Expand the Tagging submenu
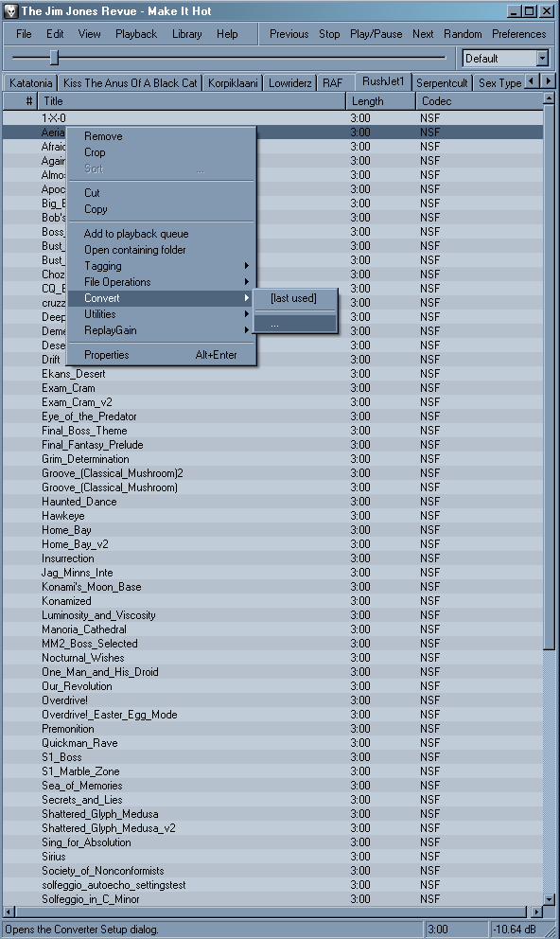The width and height of the screenshot is (560, 939). [162, 266]
